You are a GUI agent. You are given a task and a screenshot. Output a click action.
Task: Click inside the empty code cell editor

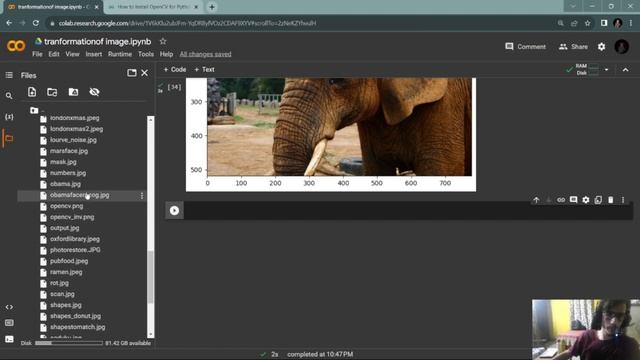click(x=407, y=211)
